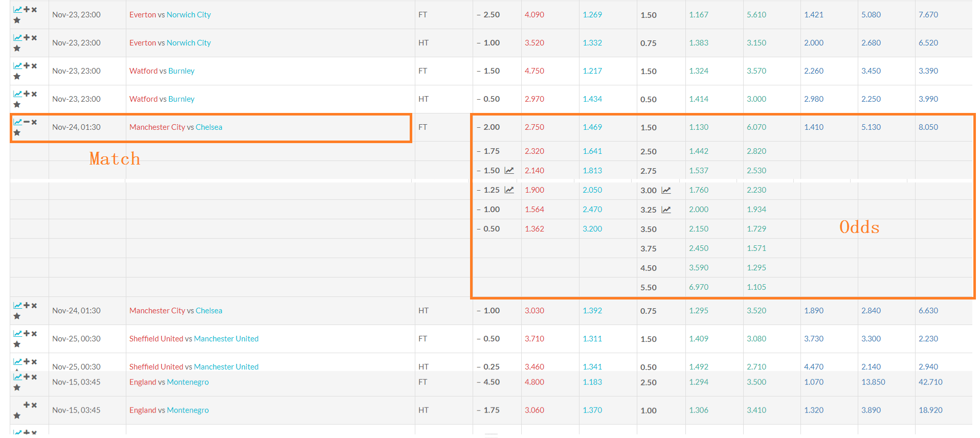Expand Manchester City vs Chelsea HT row with plus
The height and width of the screenshot is (438, 980).
point(27,306)
